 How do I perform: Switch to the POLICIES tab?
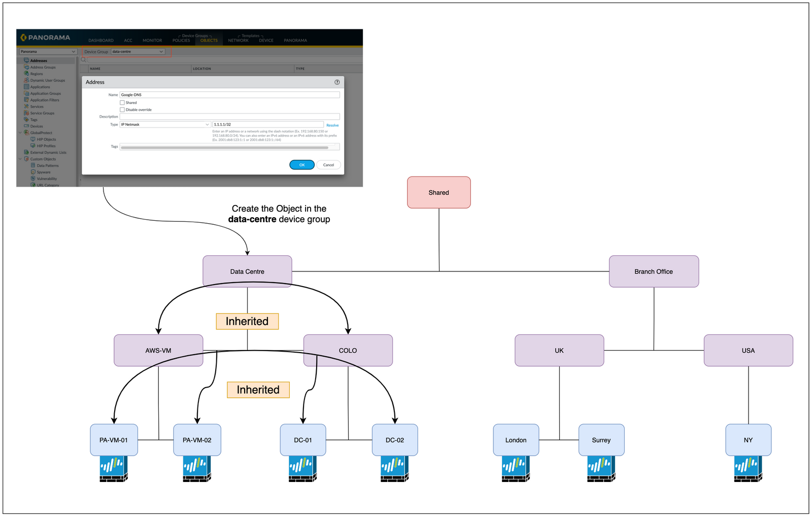pyautogui.click(x=181, y=41)
